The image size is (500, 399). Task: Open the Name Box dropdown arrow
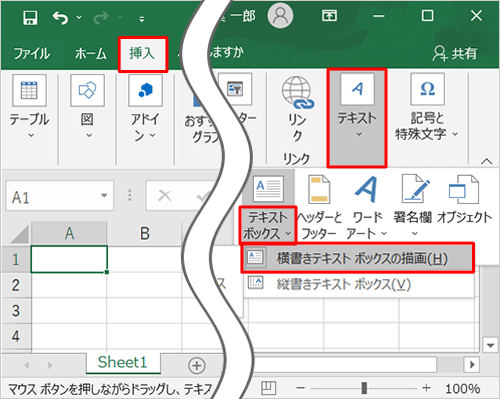[104, 196]
